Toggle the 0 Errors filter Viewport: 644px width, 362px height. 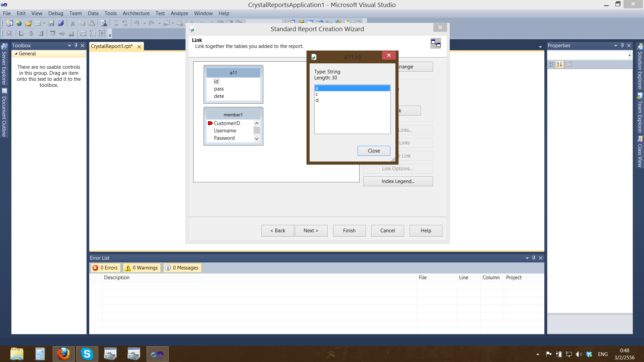[105, 268]
